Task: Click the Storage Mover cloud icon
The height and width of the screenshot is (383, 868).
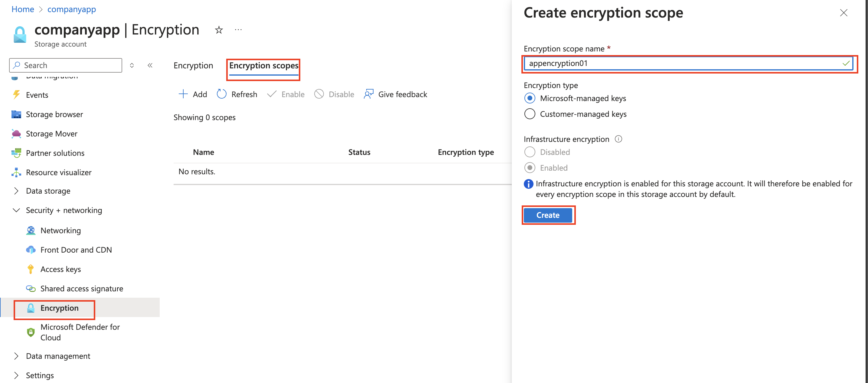Action: pyautogui.click(x=16, y=133)
